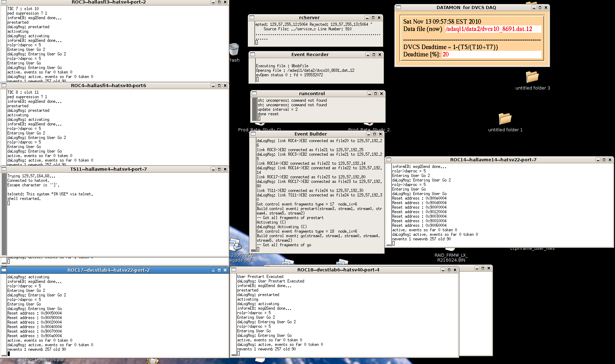The height and width of the screenshot is (364, 615).
Task: Close the runcontrol window
Action: pyautogui.click(x=381, y=93)
